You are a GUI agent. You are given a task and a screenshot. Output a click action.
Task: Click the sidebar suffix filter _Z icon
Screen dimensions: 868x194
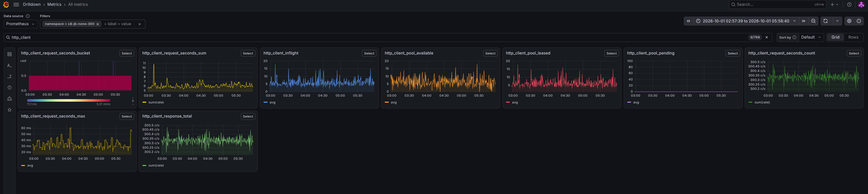pyautogui.click(x=9, y=77)
